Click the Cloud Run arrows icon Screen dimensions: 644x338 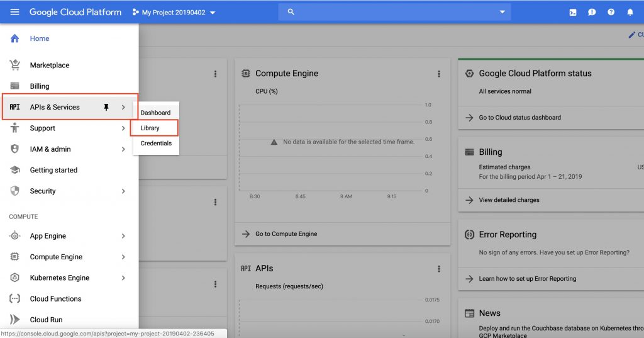click(15, 320)
